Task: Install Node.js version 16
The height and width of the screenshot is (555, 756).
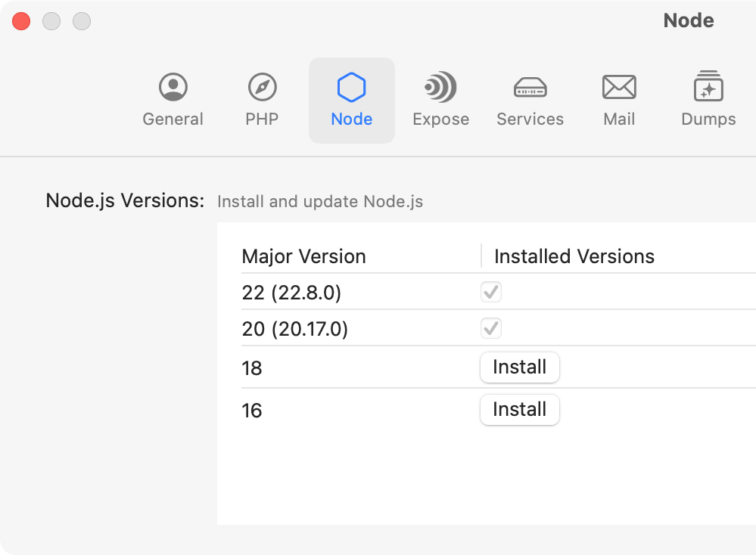Action: (519, 410)
